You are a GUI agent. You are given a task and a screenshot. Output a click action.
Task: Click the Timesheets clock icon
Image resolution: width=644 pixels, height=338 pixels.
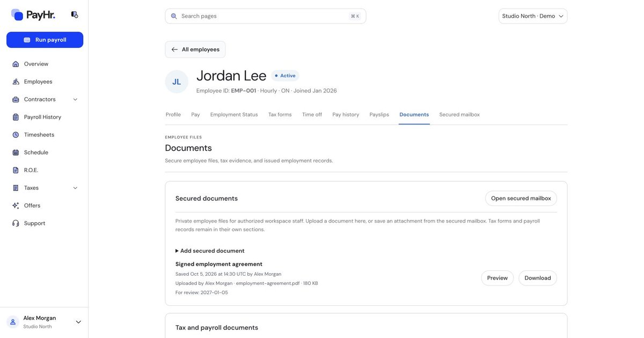click(x=16, y=135)
